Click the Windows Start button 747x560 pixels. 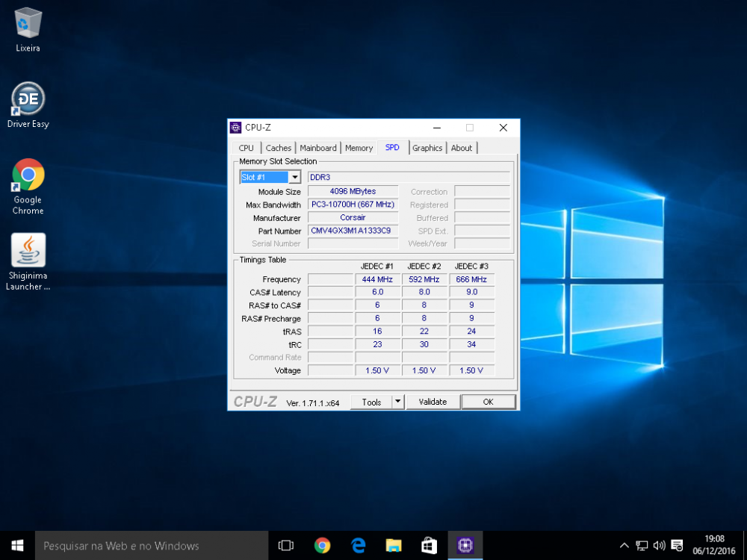pyautogui.click(x=17, y=545)
